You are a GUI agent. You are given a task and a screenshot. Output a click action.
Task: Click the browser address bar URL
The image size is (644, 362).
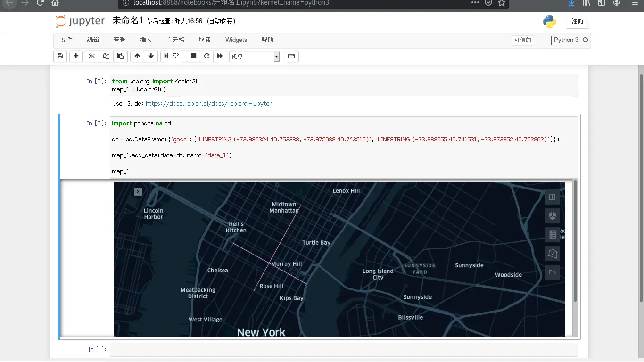pyautogui.click(x=231, y=3)
